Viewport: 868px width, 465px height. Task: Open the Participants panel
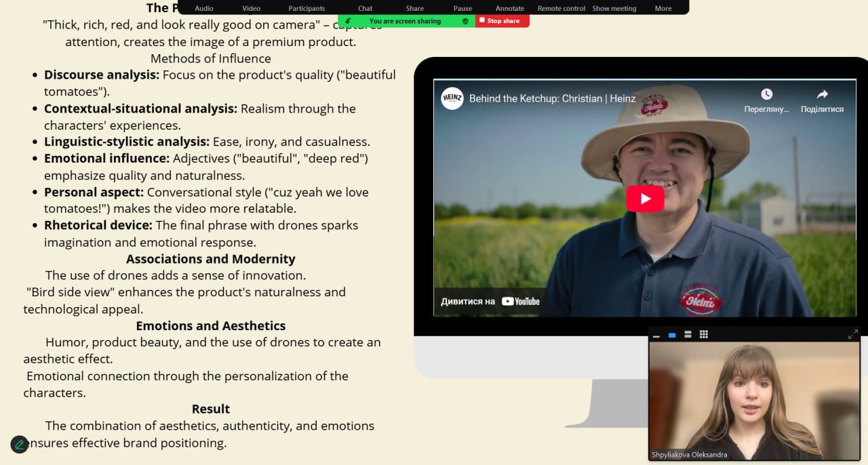[x=307, y=8]
